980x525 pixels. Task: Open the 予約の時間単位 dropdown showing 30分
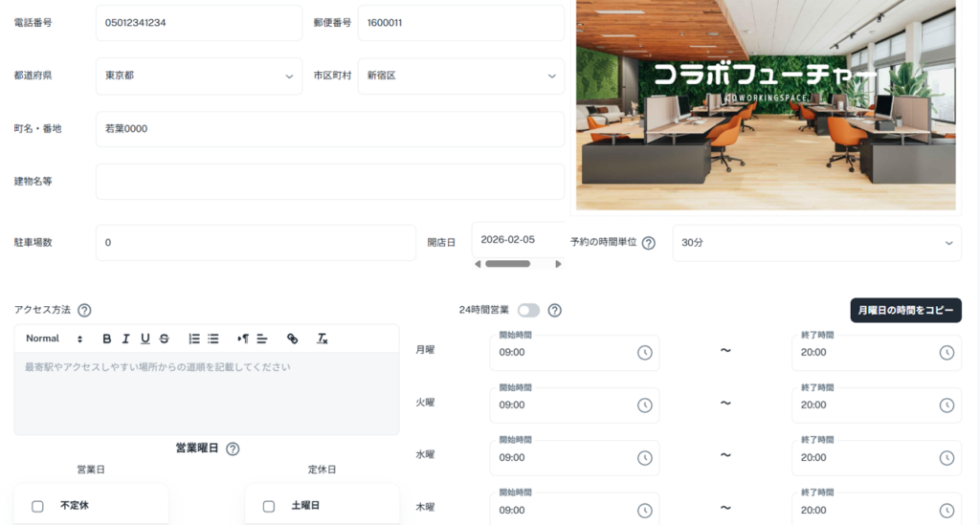816,243
